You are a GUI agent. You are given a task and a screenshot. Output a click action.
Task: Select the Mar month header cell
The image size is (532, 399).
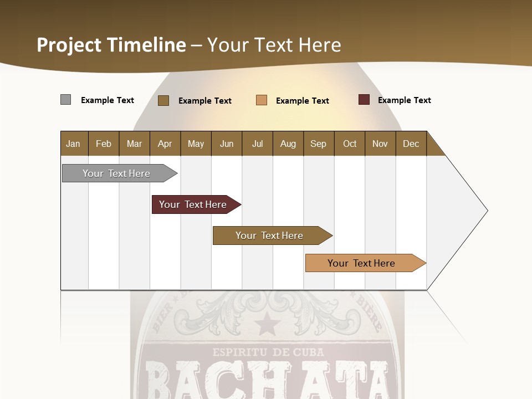[x=134, y=144]
